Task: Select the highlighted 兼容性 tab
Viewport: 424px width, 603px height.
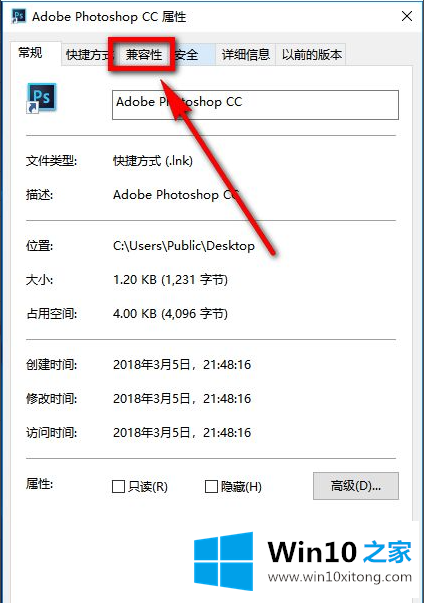Action: point(144,55)
